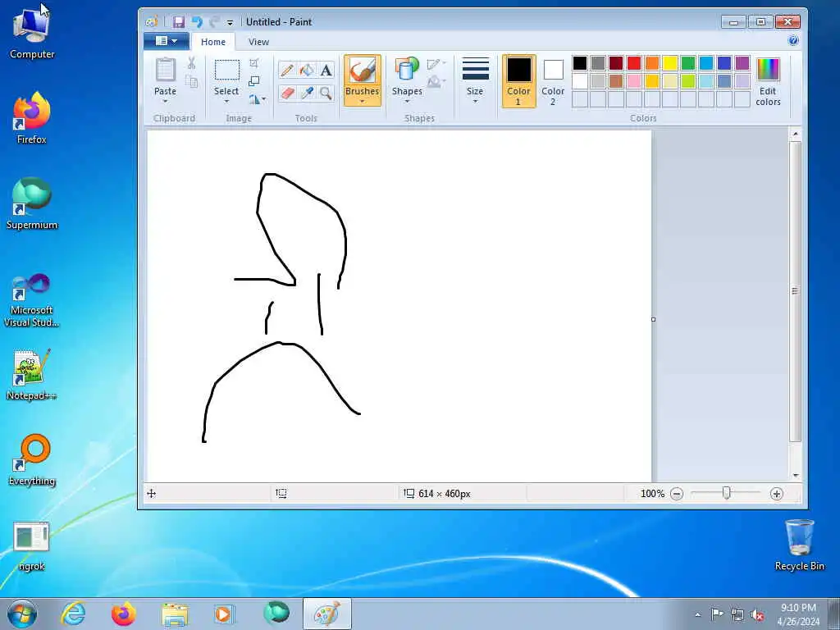Switch to the View tab

click(258, 42)
